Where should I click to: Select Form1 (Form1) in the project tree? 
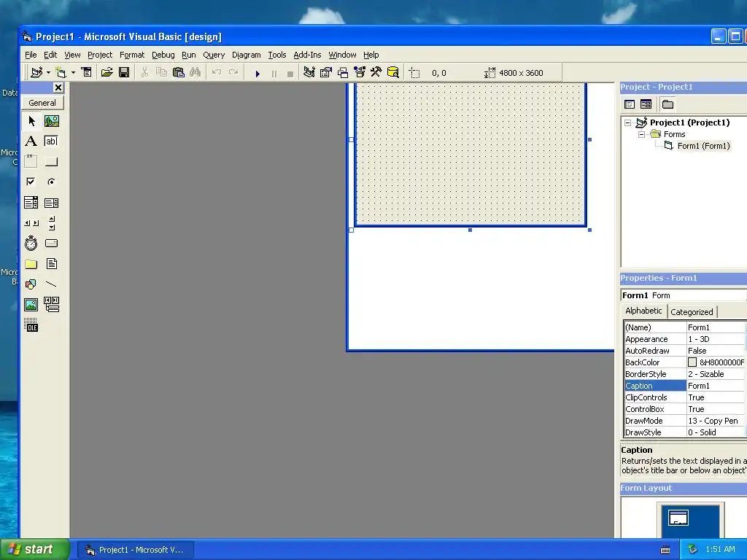tap(704, 146)
